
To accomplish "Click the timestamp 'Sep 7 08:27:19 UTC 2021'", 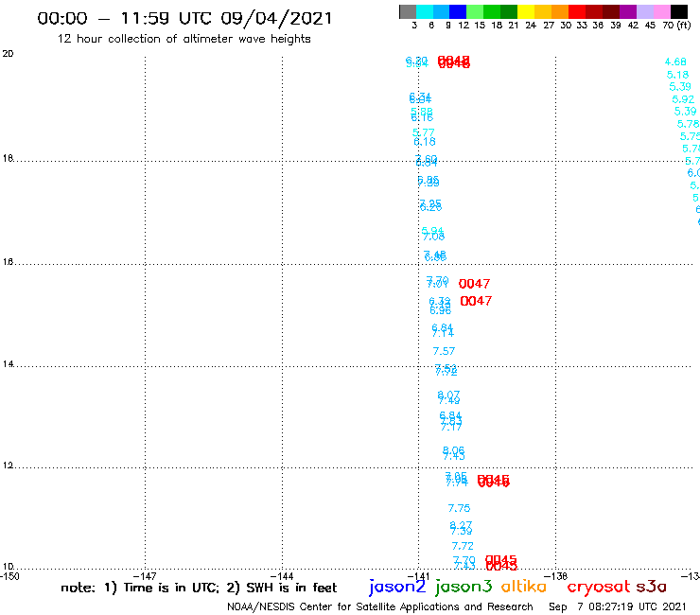I will (x=617, y=606).
